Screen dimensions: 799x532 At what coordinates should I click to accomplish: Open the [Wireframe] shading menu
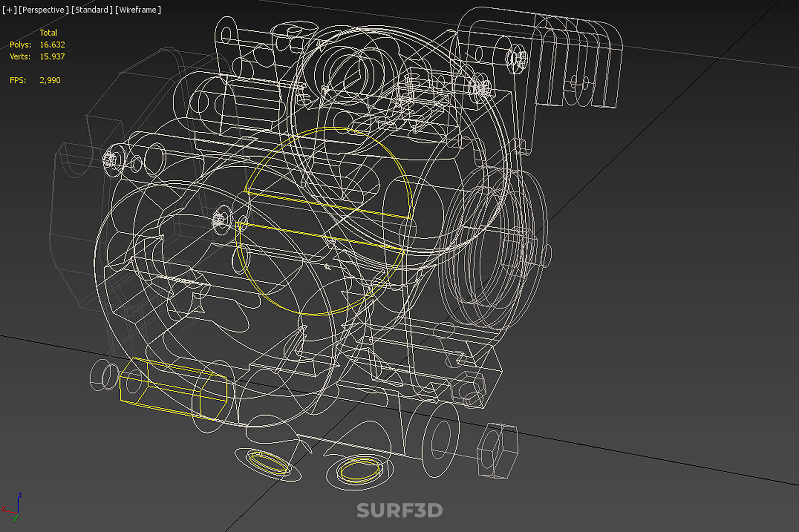[x=138, y=10]
